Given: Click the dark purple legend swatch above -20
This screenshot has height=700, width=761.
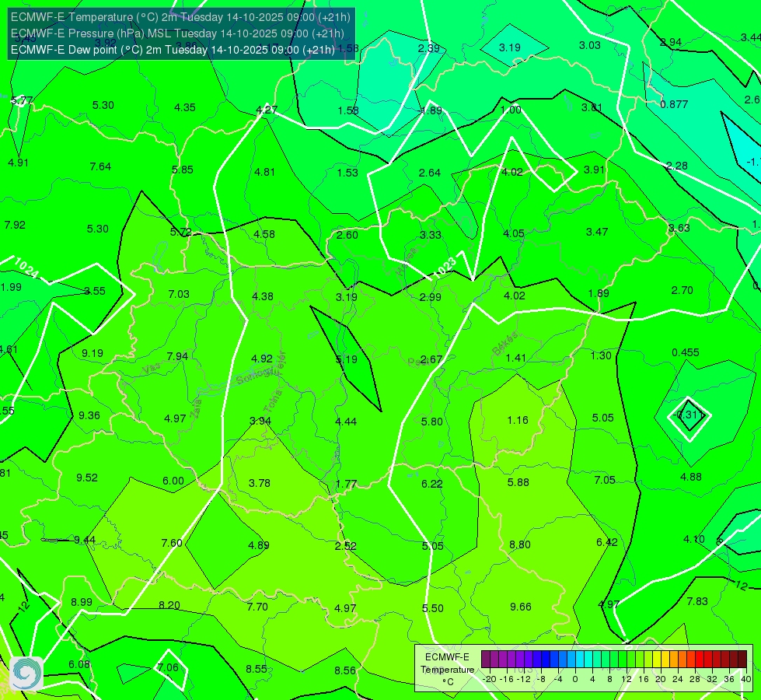Looking at the screenshot, I should click(485, 660).
